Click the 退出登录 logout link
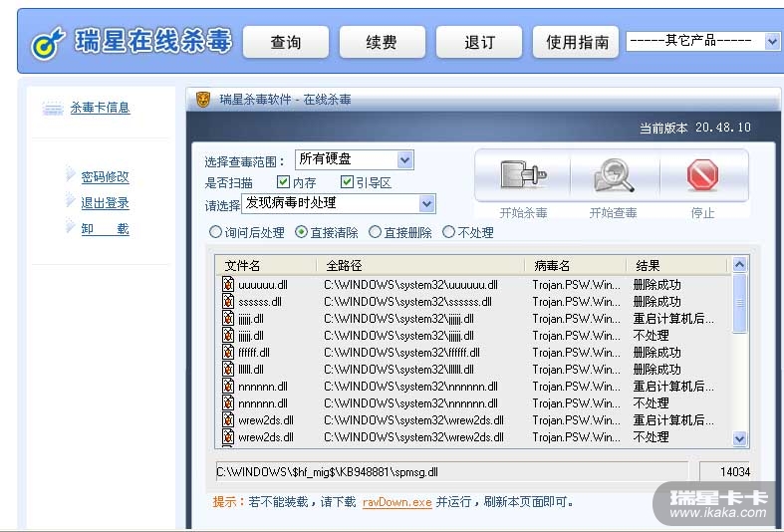The height and width of the screenshot is (532, 784). (105, 202)
